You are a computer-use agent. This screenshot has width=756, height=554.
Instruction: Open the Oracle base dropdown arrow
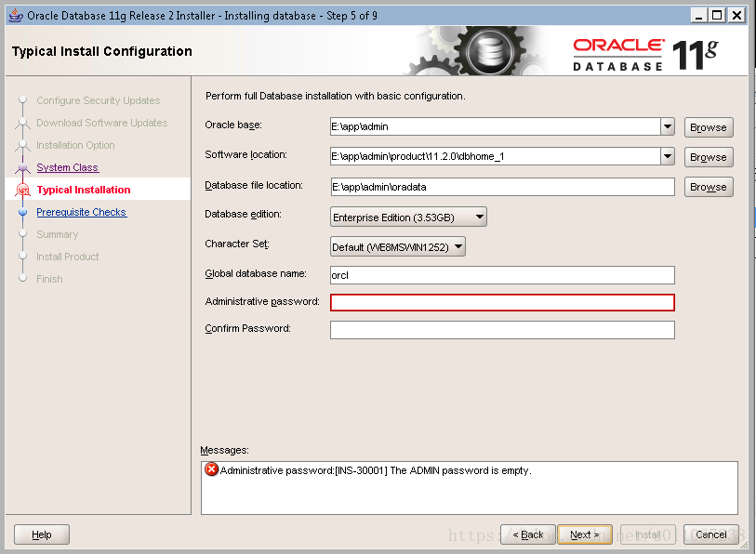pos(668,126)
